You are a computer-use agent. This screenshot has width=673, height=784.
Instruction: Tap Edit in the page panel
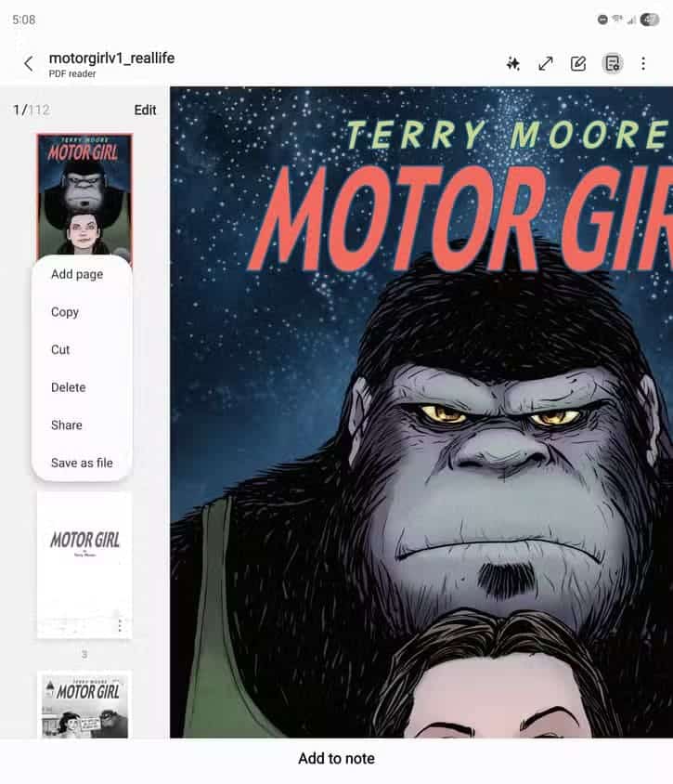coord(145,110)
